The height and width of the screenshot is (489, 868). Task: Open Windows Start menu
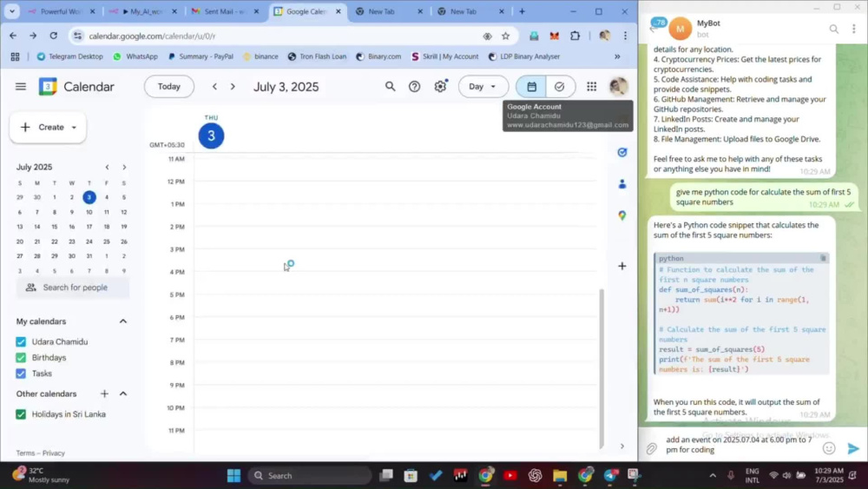coord(233,476)
